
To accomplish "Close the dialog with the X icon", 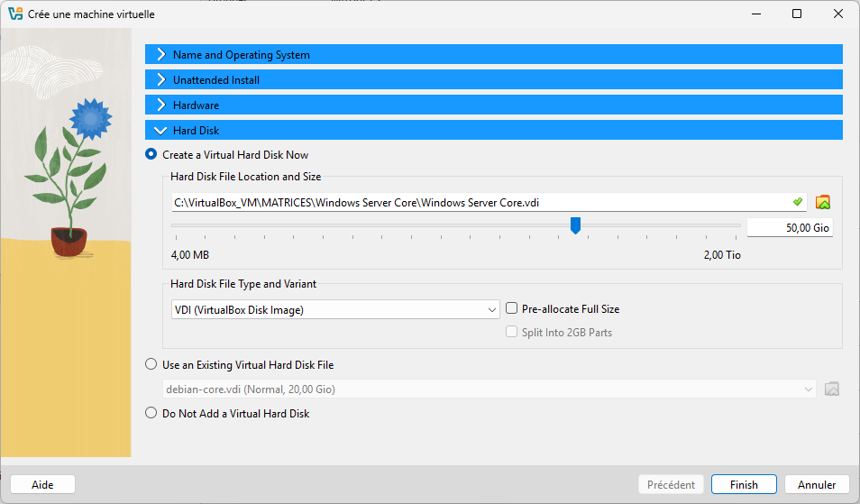I will click(837, 14).
